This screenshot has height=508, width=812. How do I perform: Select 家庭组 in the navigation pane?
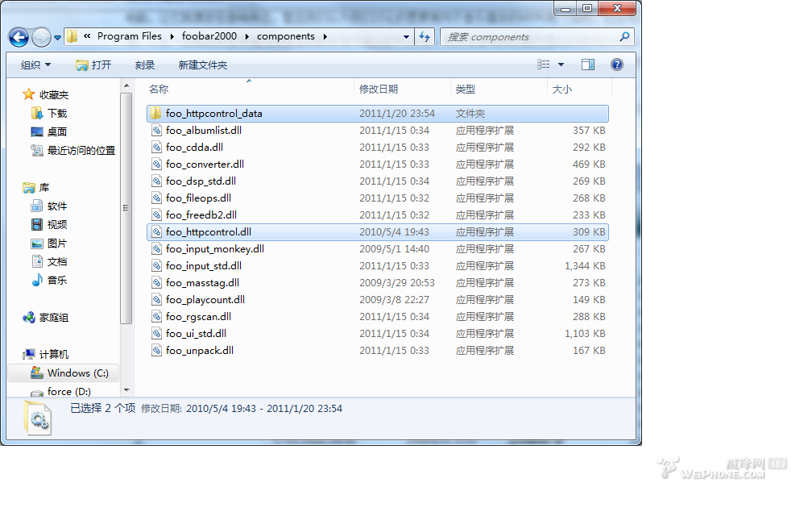coord(46,318)
